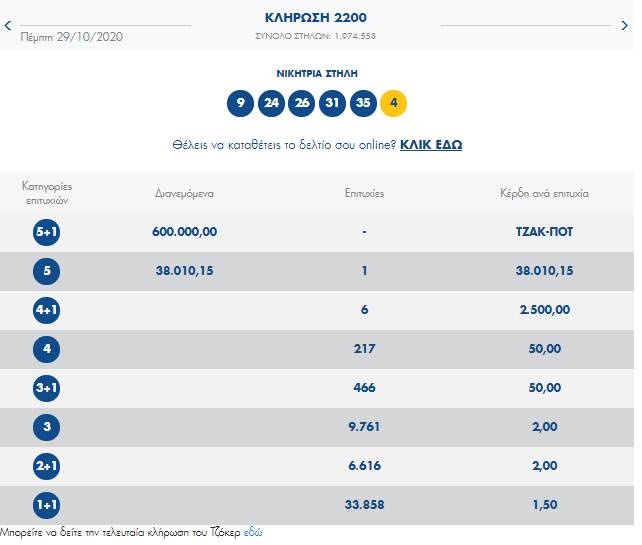Click winning number ball 9
The image size is (642, 545).
[x=240, y=103]
